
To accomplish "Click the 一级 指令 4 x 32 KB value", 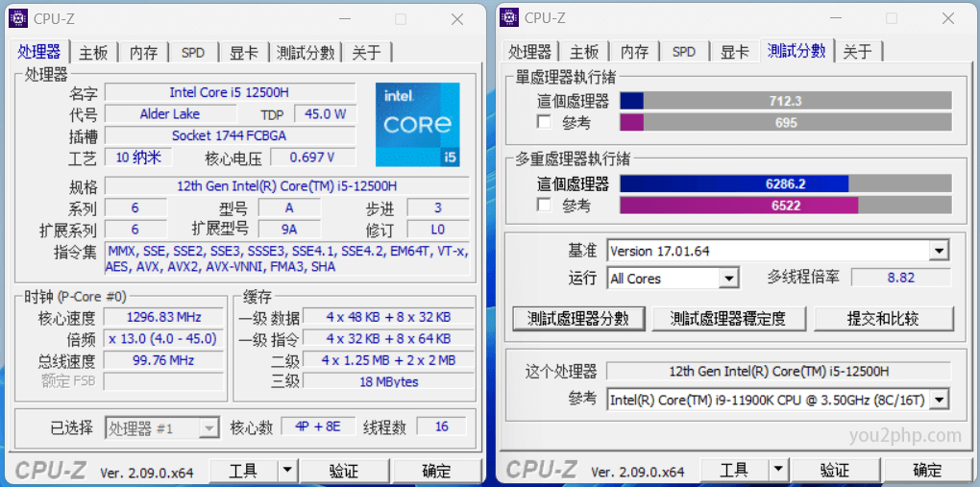I will click(388, 339).
